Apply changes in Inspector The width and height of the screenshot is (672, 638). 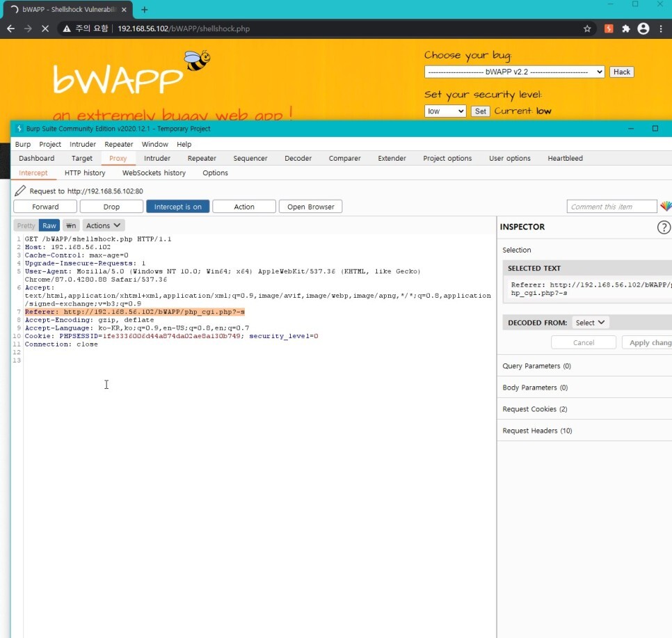647,342
